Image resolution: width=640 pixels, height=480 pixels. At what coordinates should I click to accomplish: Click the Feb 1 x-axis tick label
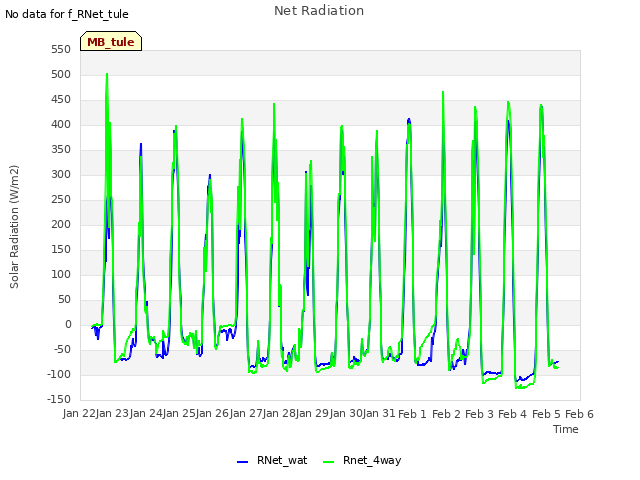(412, 414)
